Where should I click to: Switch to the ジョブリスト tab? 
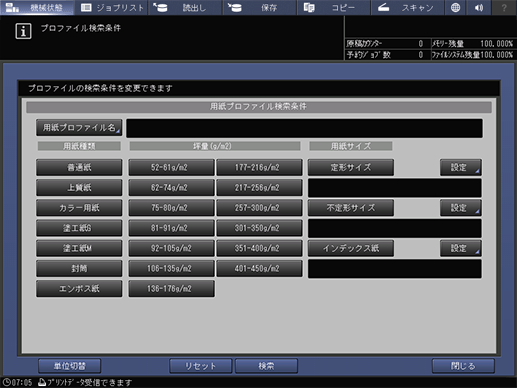111,7
